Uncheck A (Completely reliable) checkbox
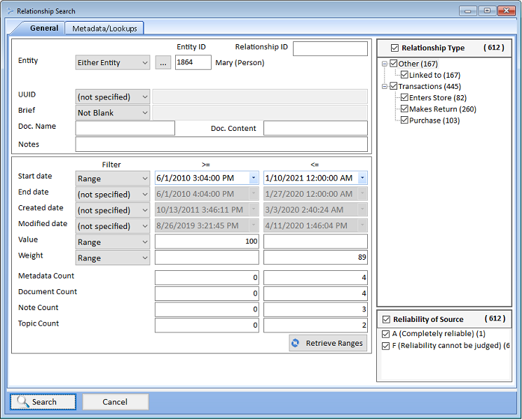Image resolution: width=522 pixels, height=420 pixels. click(386, 334)
